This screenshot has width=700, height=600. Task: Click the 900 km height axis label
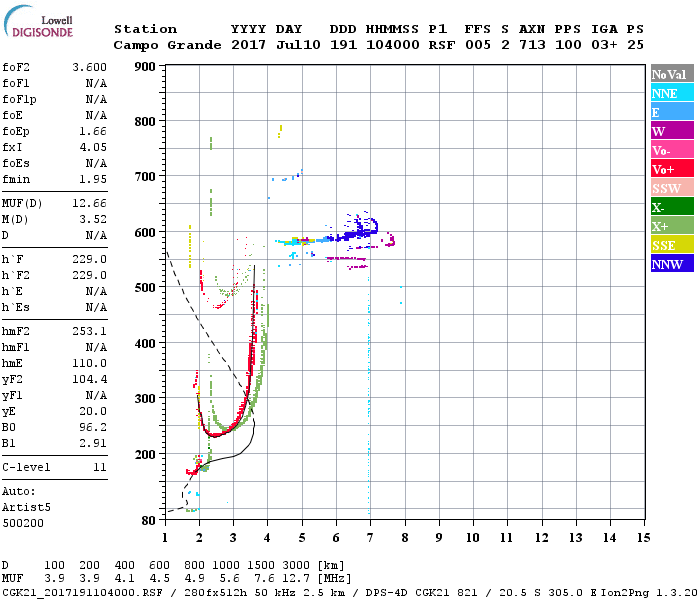[x=145, y=67]
